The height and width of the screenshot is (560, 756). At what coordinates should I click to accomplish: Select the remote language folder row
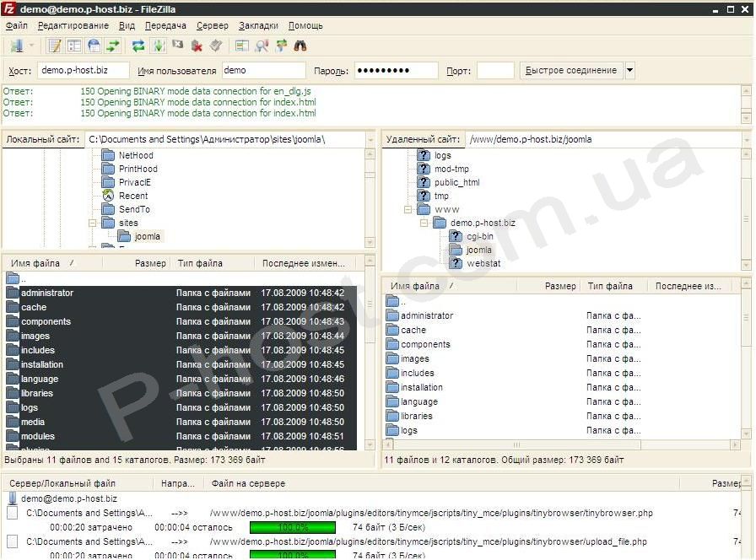[562, 401]
